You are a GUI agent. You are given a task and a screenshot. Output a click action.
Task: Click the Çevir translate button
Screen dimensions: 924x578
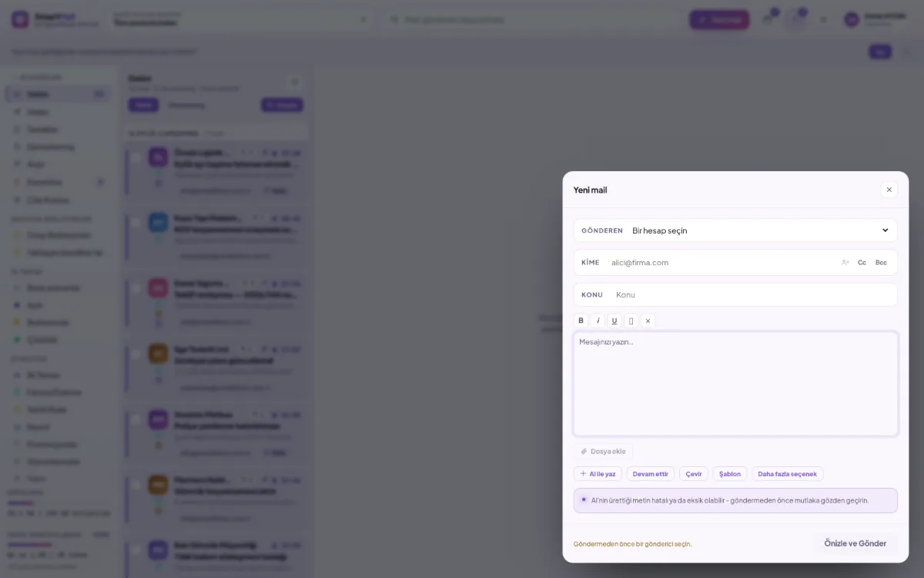(694, 474)
